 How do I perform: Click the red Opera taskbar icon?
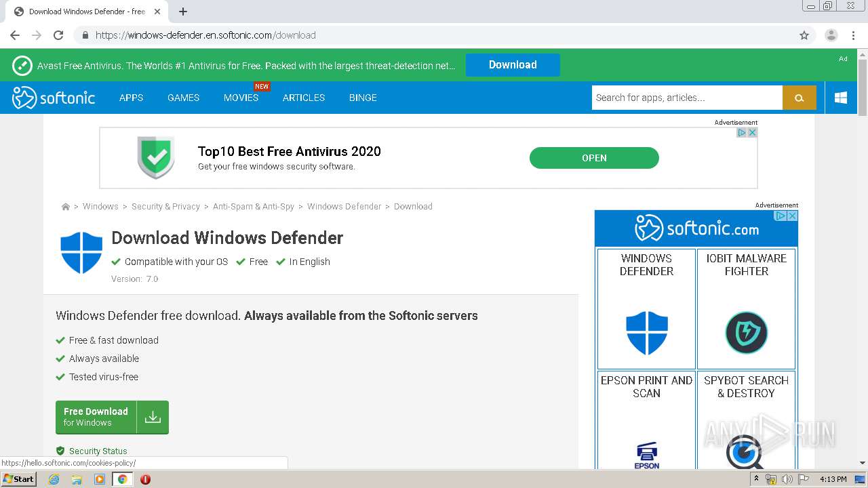click(x=145, y=479)
